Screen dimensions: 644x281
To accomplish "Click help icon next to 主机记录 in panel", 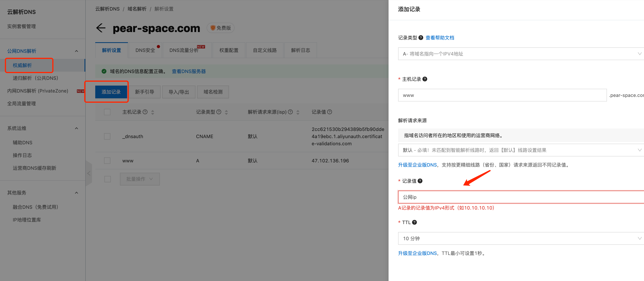I will pos(425,79).
